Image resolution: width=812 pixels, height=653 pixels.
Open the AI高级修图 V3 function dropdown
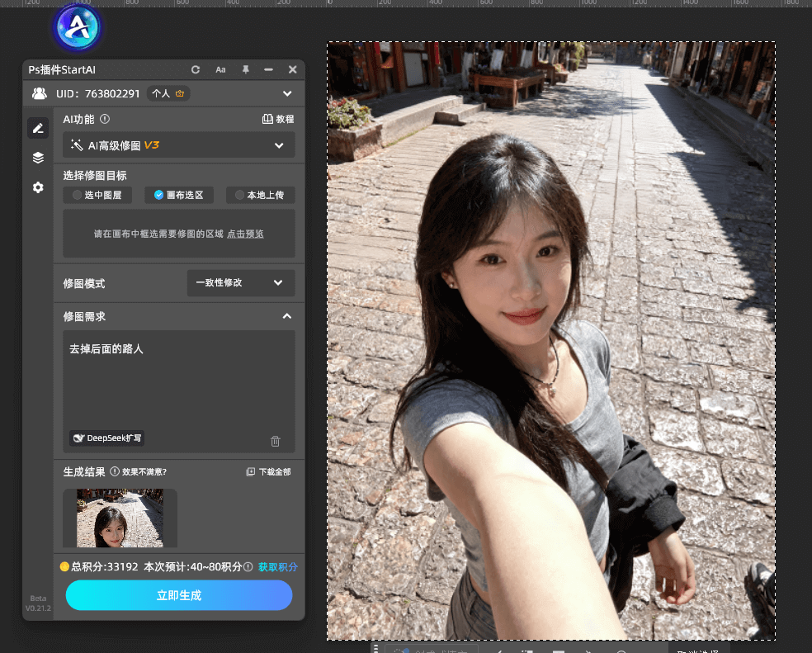click(x=179, y=145)
